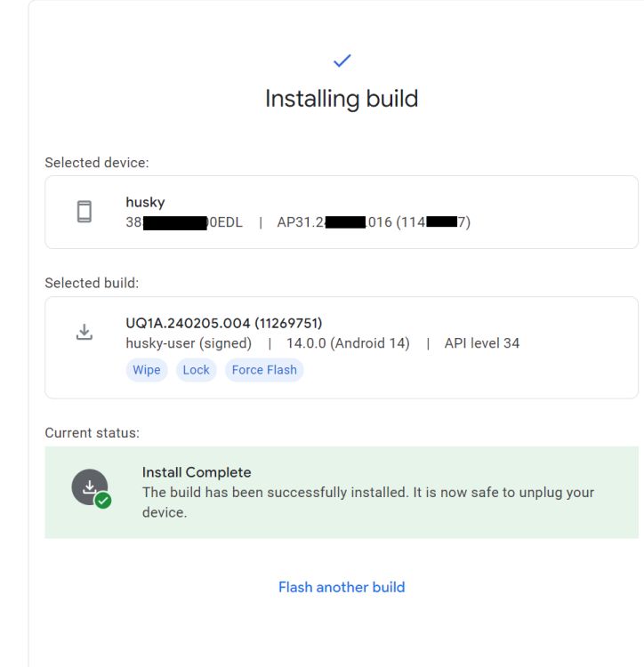
Task: Click the Installing build heading
Action: (342, 99)
